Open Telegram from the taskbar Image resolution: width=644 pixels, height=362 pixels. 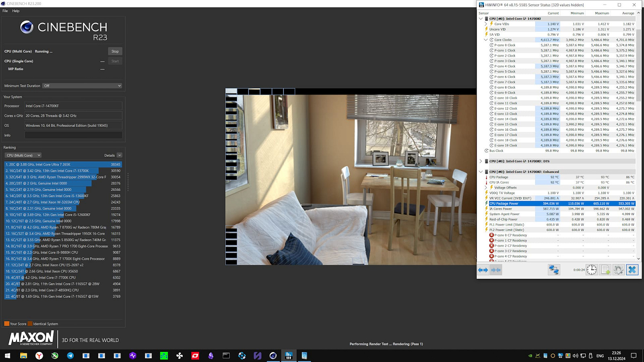click(70, 356)
